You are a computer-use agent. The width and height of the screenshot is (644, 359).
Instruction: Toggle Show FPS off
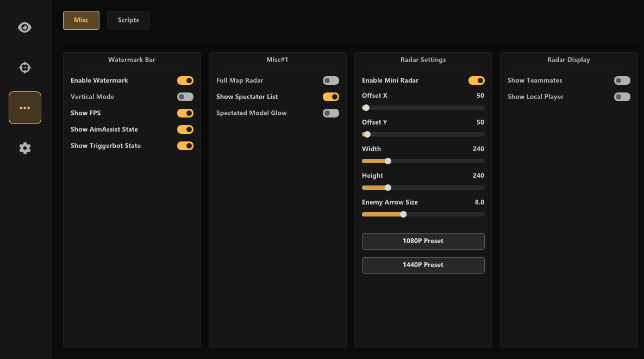[x=185, y=113]
